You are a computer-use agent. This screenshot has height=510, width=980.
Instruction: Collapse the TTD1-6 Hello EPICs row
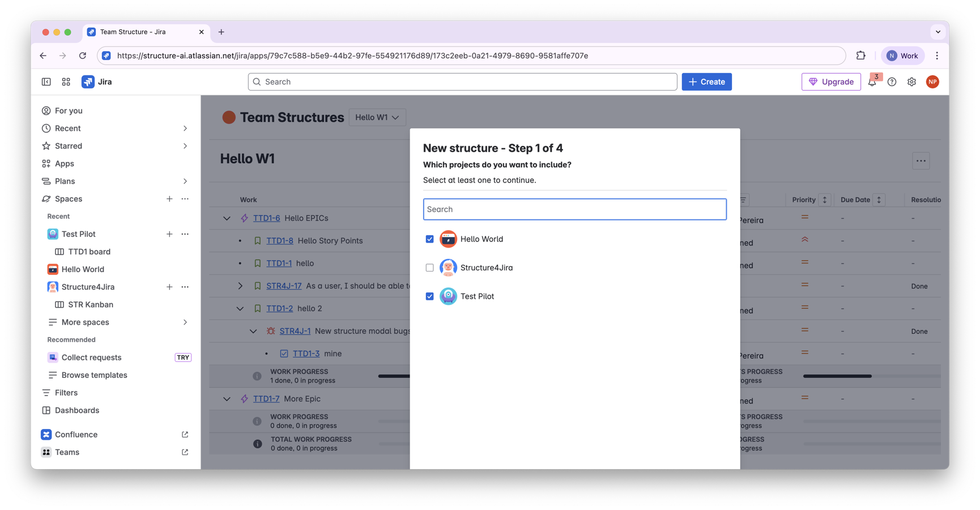pos(227,218)
